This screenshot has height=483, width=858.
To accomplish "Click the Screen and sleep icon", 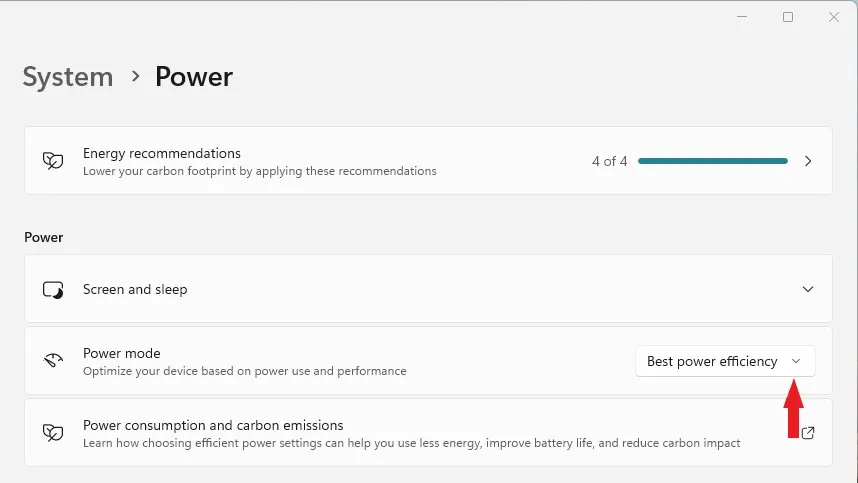I will pyautogui.click(x=53, y=290).
